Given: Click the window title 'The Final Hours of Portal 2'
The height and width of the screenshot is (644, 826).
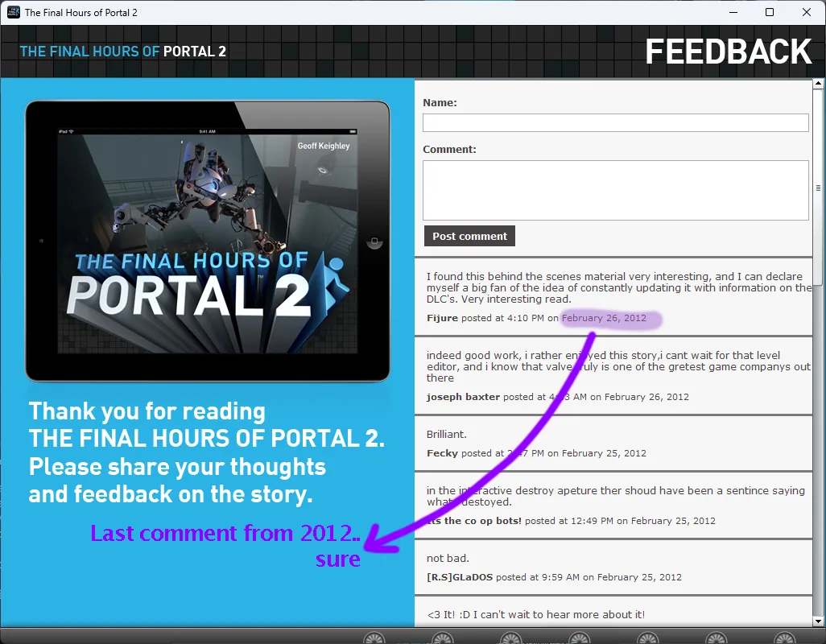Looking at the screenshot, I should tap(81, 13).
